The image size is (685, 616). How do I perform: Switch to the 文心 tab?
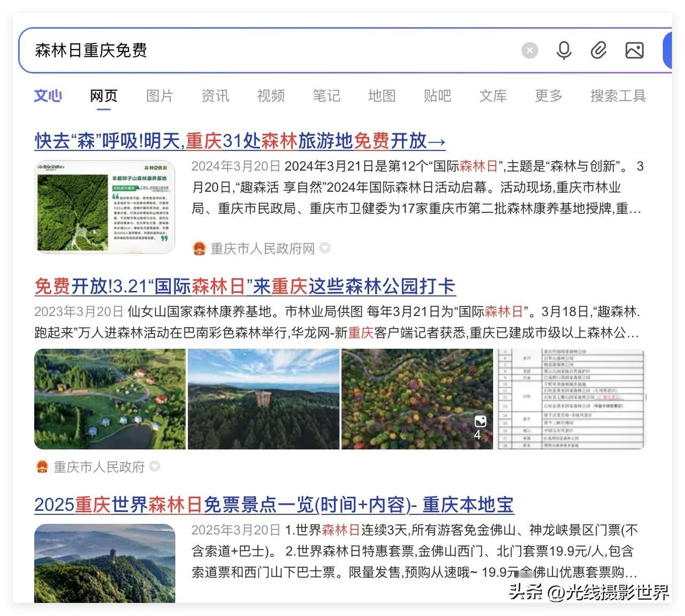[x=48, y=96]
